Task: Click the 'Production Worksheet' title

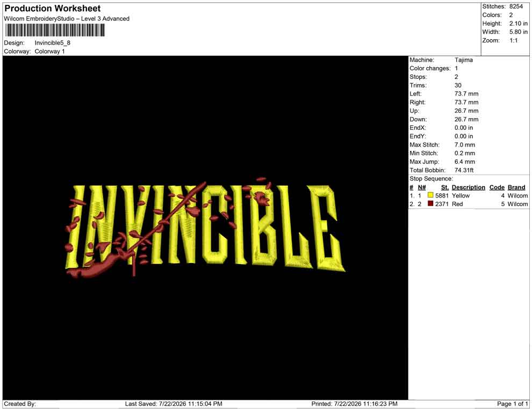Action: coord(53,9)
